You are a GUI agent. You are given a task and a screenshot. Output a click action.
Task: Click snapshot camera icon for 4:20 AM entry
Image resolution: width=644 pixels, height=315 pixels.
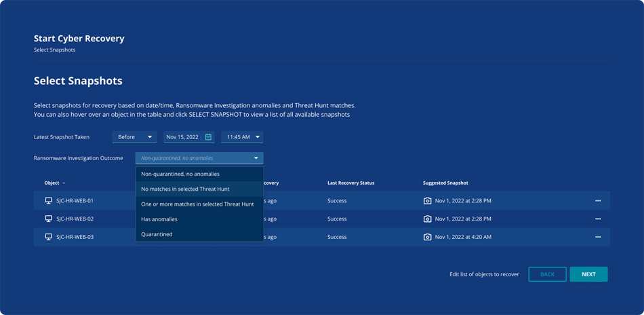pyautogui.click(x=427, y=237)
